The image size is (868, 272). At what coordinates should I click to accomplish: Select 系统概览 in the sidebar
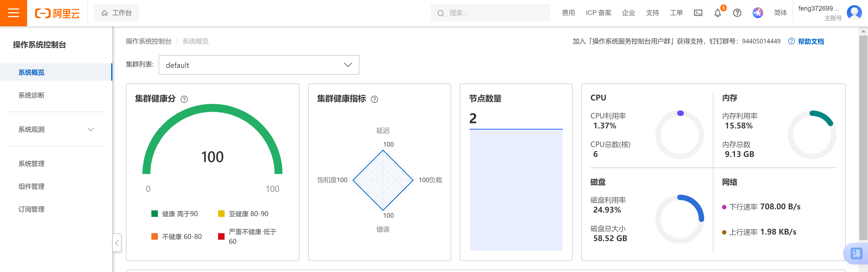point(56,72)
